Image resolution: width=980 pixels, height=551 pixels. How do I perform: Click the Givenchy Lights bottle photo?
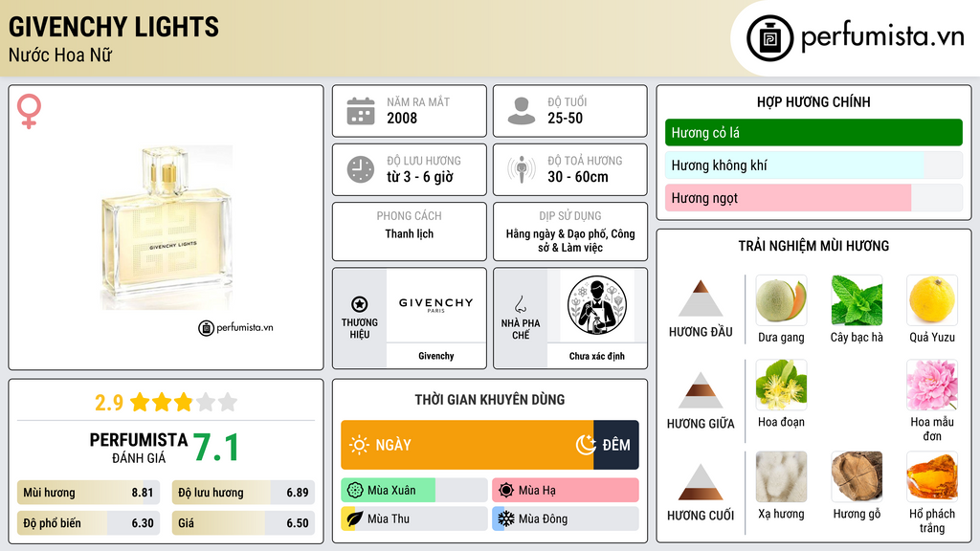click(167, 228)
